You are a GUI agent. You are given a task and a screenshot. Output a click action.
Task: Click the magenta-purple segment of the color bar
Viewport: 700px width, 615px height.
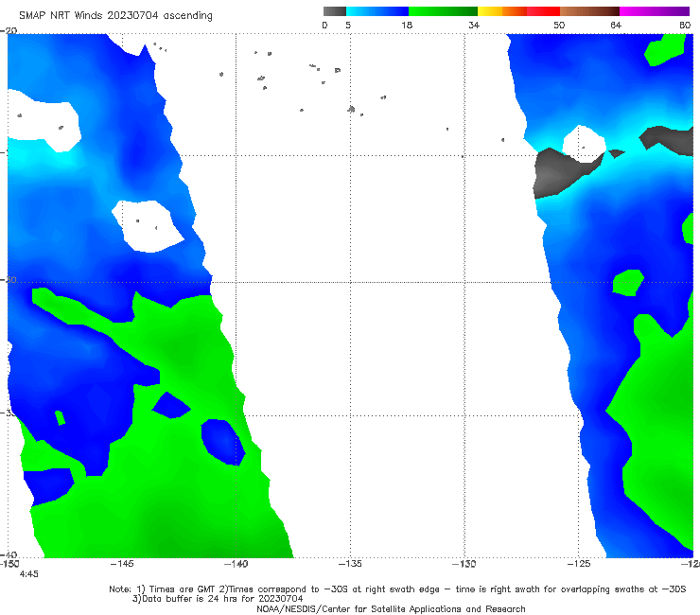pos(655,11)
